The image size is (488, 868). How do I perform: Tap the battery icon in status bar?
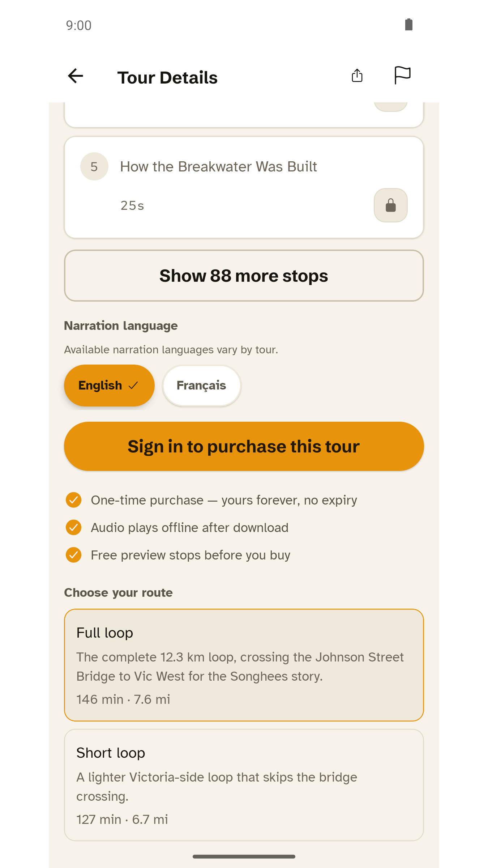point(409,25)
